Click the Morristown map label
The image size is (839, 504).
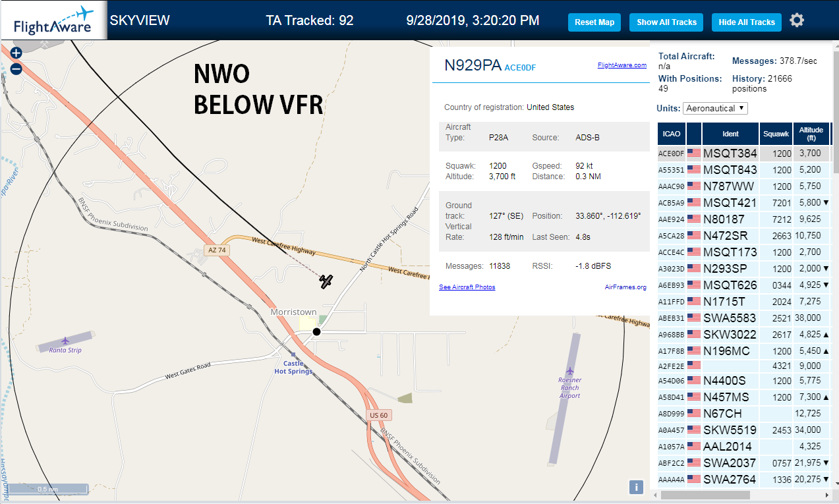(293, 312)
